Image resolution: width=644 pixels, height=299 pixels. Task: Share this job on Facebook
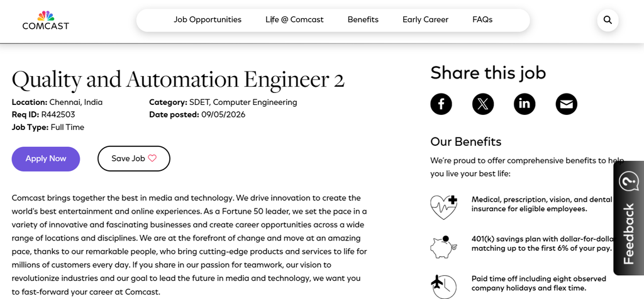pyautogui.click(x=441, y=104)
